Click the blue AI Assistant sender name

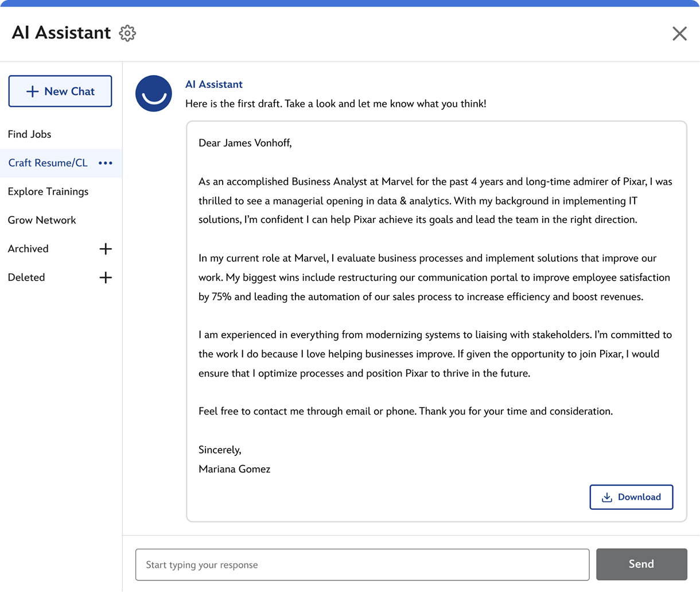coord(214,84)
